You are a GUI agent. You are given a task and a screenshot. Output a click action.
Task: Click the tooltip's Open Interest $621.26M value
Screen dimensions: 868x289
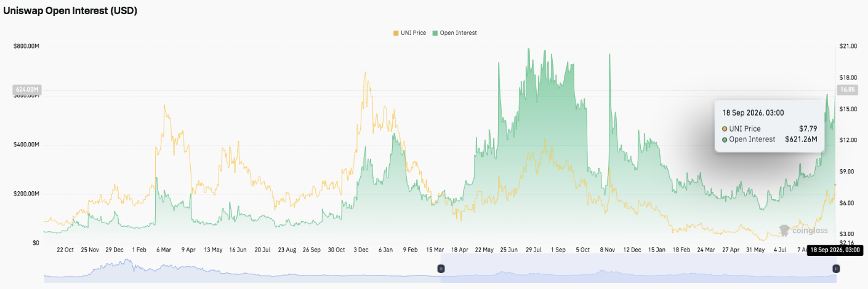click(x=801, y=140)
